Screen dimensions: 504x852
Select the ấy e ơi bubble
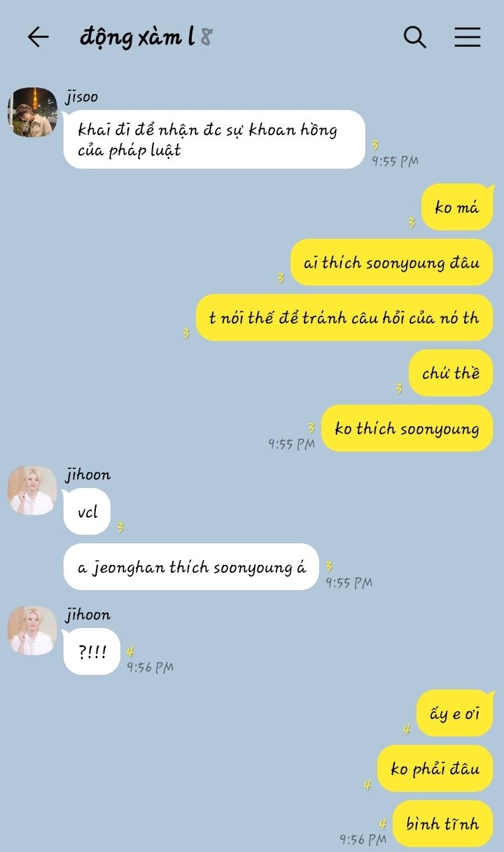(455, 713)
